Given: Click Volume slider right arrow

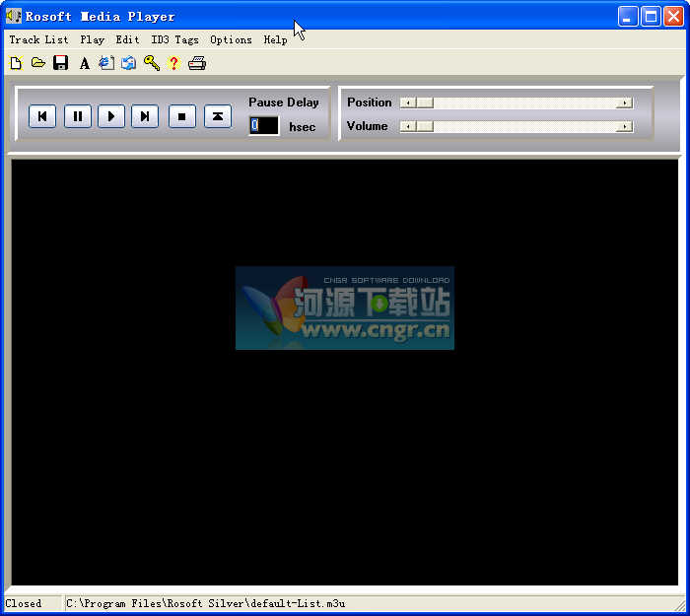Looking at the screenshot, I should point(625,127).
